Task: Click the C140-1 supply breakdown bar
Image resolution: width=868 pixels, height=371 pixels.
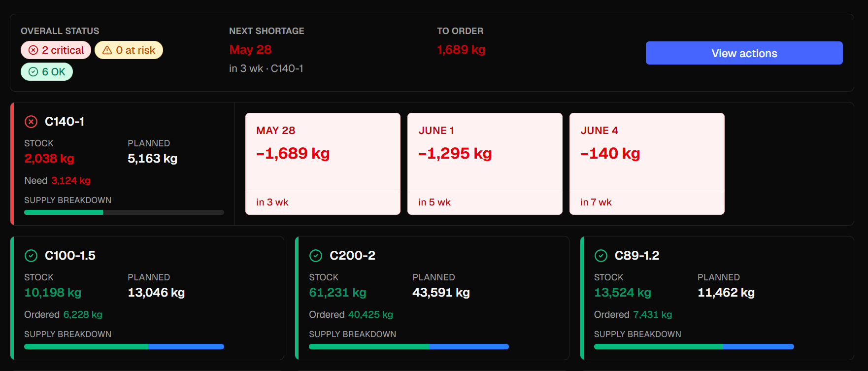Action: pos(124,212)
